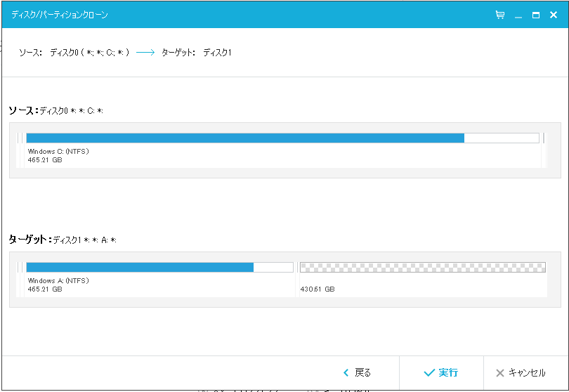This screenshot has width=569, height=392.
Task: Click source 465.21 GB size under Windows C:
Action: pos(45,160)
